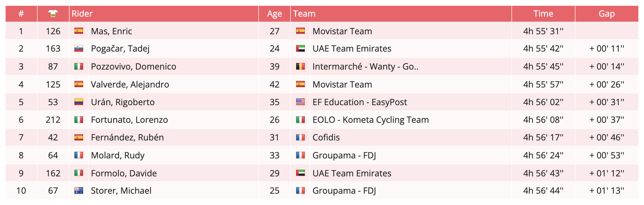
Task: Sort table by Rider column header
Action: coord(82,14)
